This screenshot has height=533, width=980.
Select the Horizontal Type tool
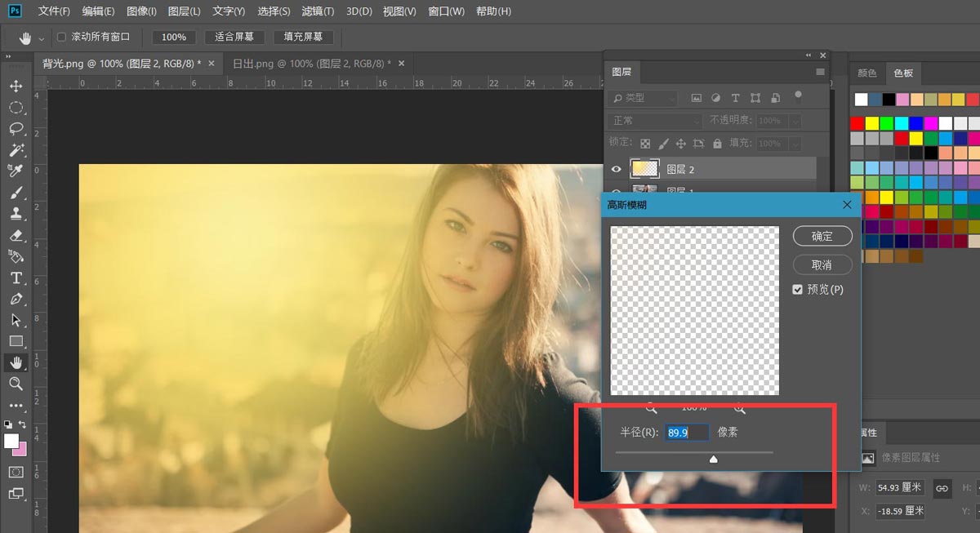[x=16, y=278]
